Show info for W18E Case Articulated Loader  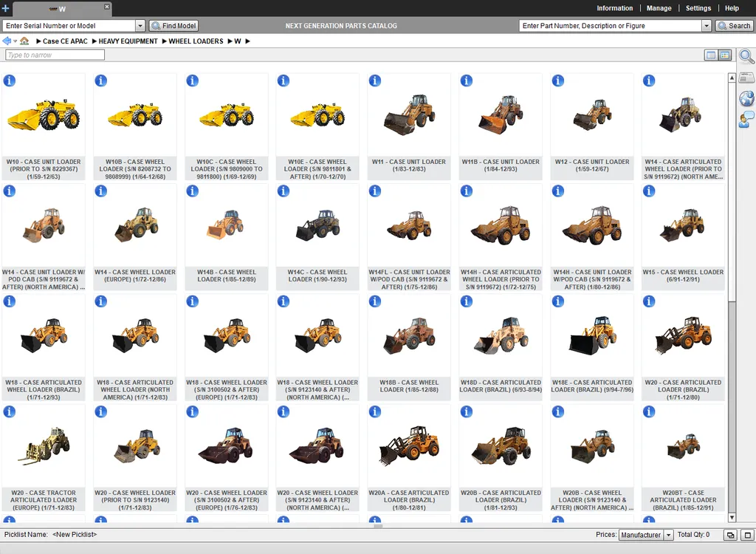(x=558, y=301)
